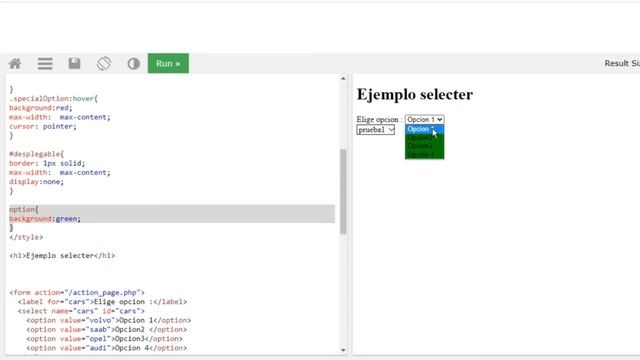Click the form action code line

pyautogui.click(x=77, y=293)
